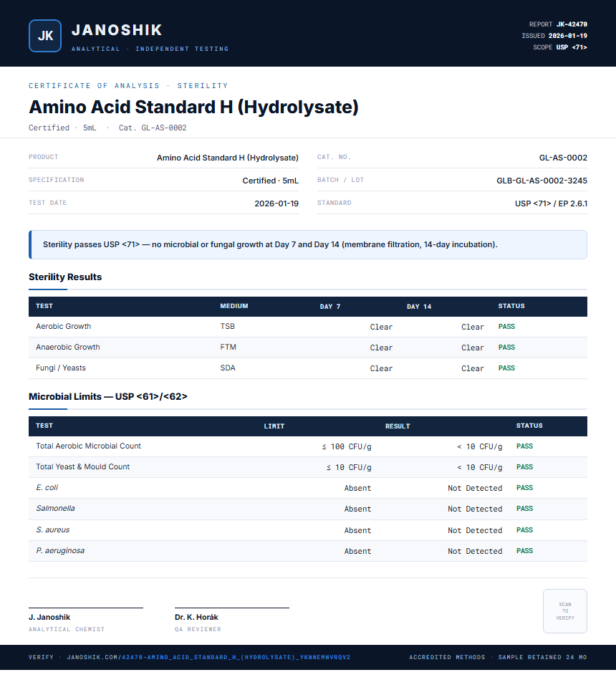Click the JK logo badge
This screenshot has width=616, height=690.
tap(45, 36)
